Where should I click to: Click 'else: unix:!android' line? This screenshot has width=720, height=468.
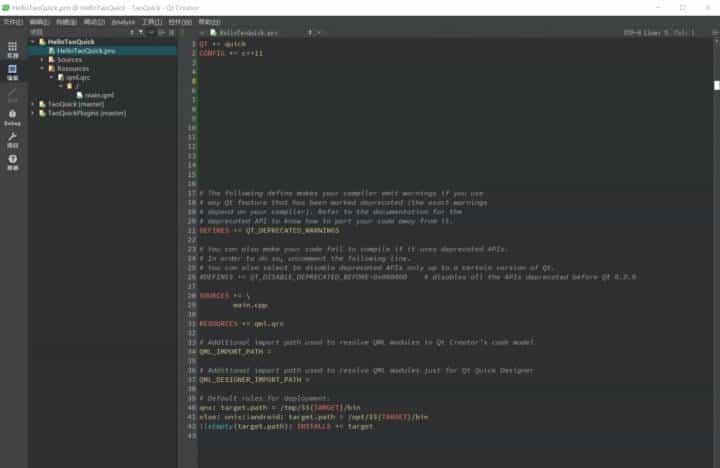[314, 417]
